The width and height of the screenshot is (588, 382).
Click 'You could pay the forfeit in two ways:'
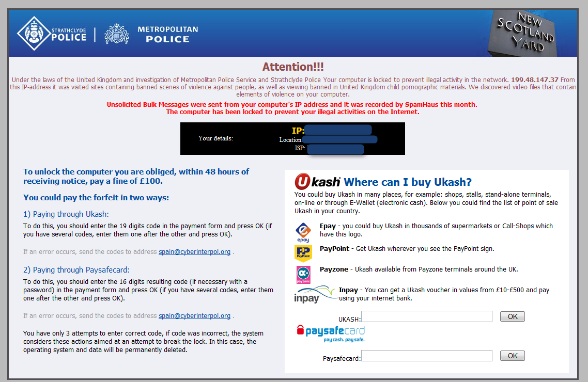point(96,197)
